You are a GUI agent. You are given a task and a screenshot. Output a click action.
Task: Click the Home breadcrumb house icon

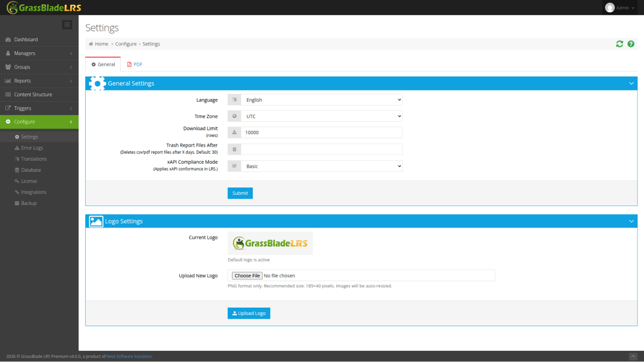tap(91, 44)
